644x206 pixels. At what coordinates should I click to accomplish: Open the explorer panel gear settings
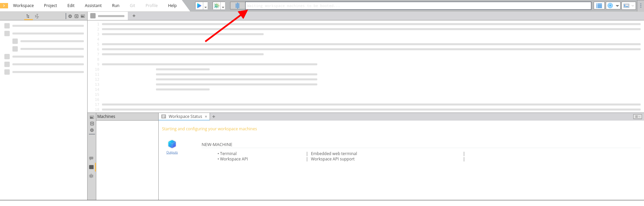tap(70, 16)
